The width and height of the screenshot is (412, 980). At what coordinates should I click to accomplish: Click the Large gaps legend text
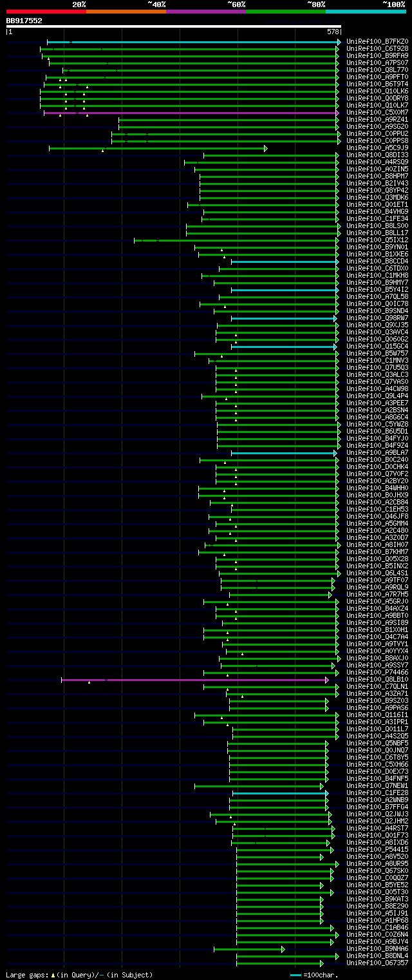[79, 975]
